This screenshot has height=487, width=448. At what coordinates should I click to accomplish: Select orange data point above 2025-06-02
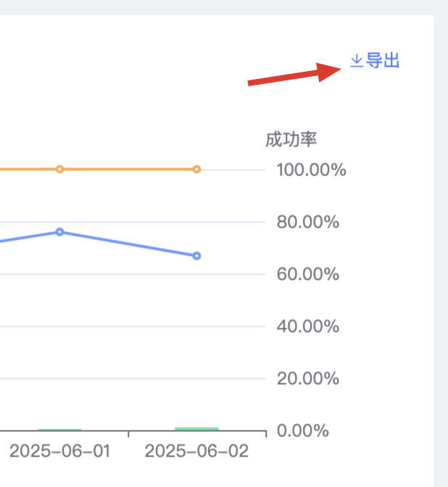pyautogui.click(x=196, y=170)
